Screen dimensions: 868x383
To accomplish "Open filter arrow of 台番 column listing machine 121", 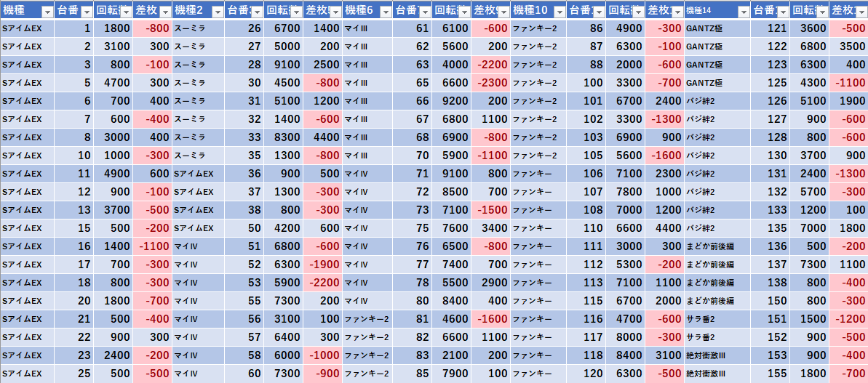I will click(783, 12).
